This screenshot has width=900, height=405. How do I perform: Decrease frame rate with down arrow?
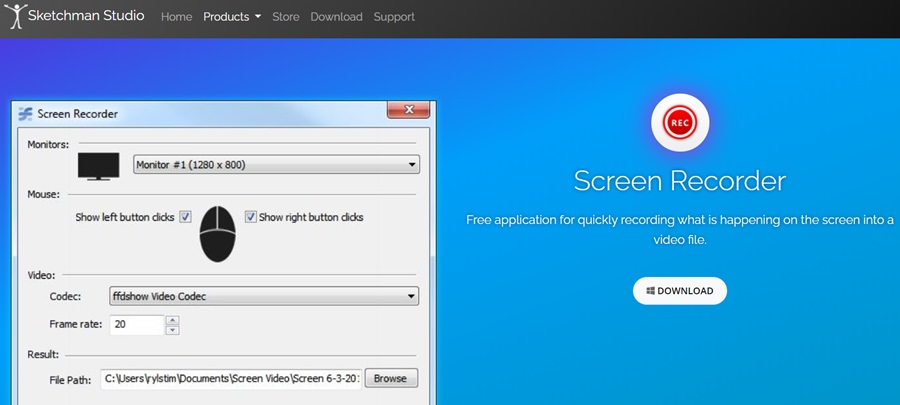point(173,330)
